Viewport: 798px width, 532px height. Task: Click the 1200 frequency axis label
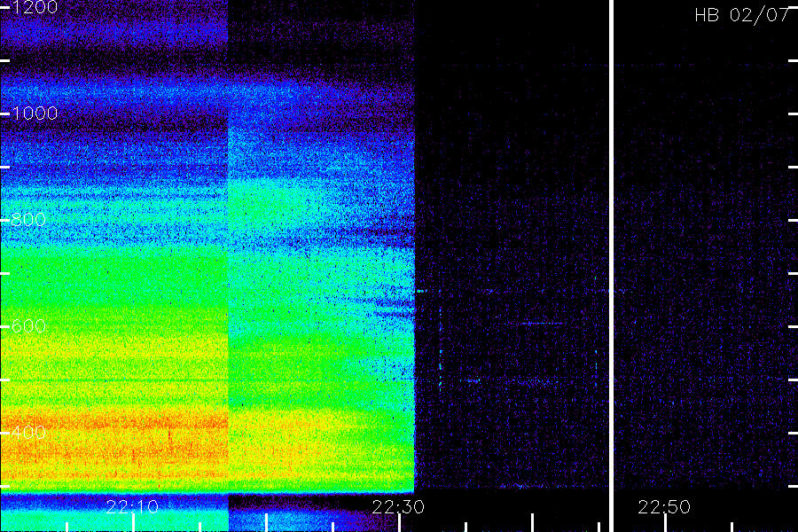tap(34, 7)
